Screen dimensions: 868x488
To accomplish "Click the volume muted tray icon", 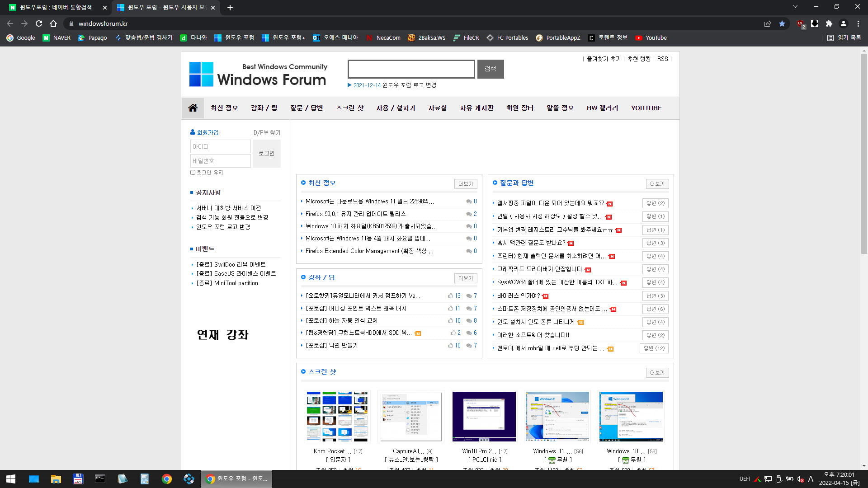I will tap(800, 479).
